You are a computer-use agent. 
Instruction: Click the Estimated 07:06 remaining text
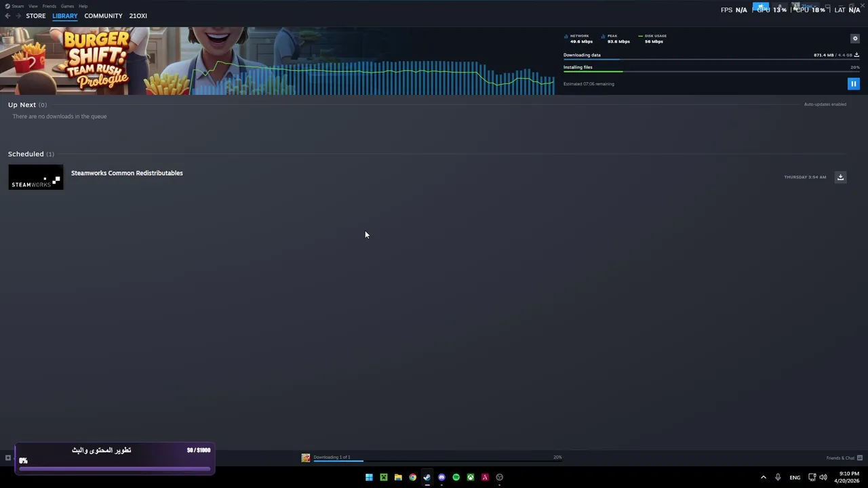pyautogui.click(x=589, y=84)
